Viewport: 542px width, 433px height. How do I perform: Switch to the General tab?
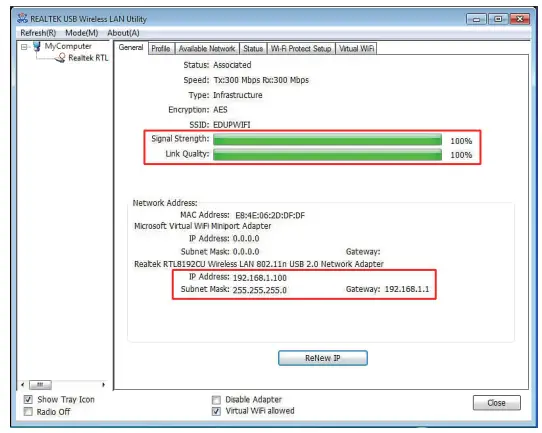131,47
